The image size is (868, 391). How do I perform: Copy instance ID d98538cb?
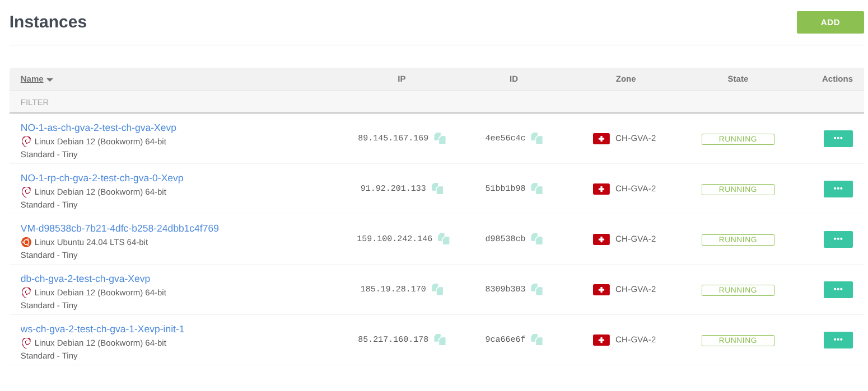click(x=536, y=239)
